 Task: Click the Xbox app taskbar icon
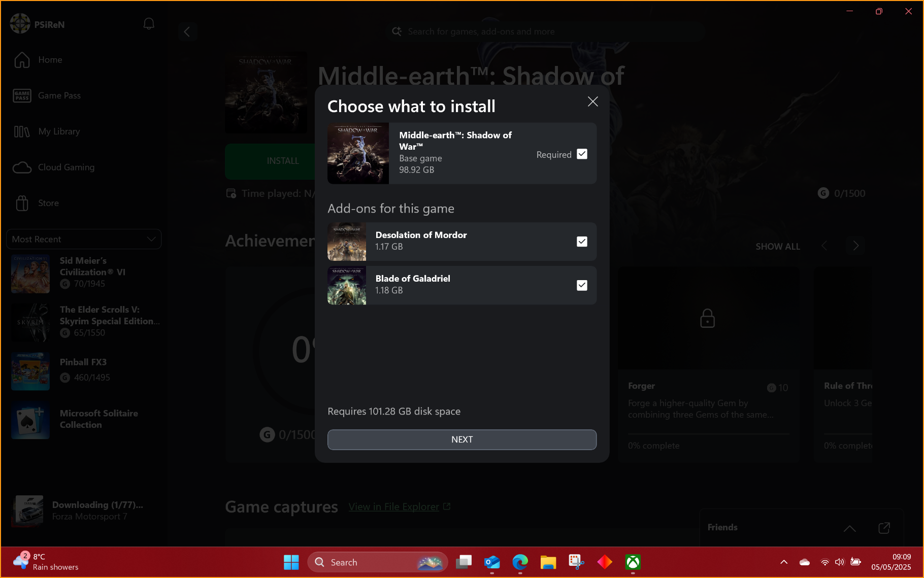pyautogui.click(x=633, y=562)
